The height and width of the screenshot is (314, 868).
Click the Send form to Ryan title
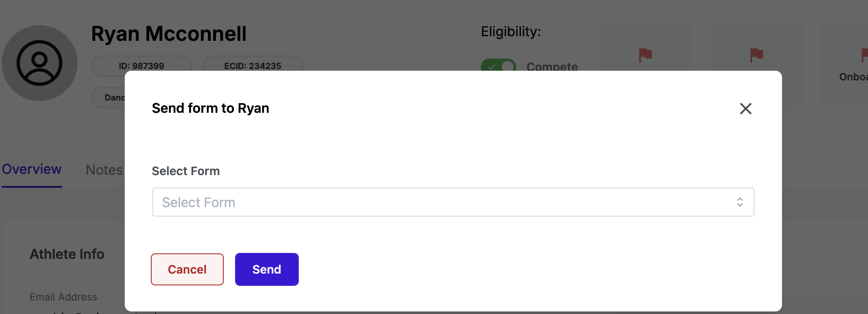[x=210, y=108]
